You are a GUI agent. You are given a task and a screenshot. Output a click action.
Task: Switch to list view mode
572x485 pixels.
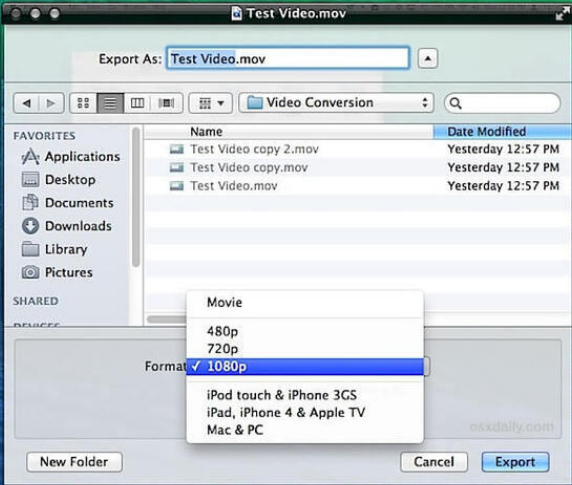(110, 103)
